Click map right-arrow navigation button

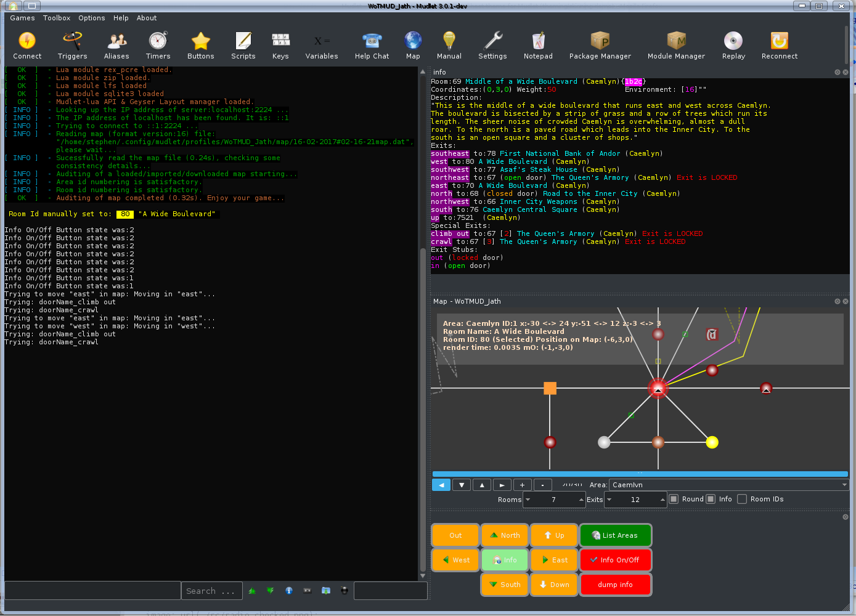pyautogui.click(x=502, y=485)
